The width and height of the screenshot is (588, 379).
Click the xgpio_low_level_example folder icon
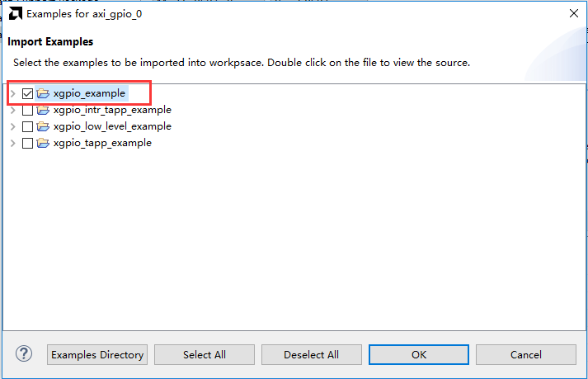tap(43, 126)
